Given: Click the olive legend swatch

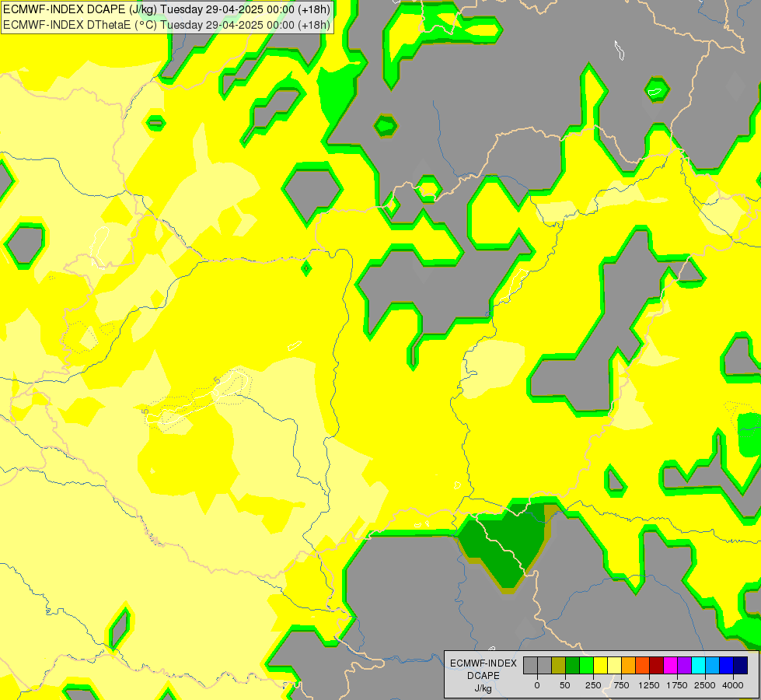Looking at the screenshot, I should pos(559,665).
